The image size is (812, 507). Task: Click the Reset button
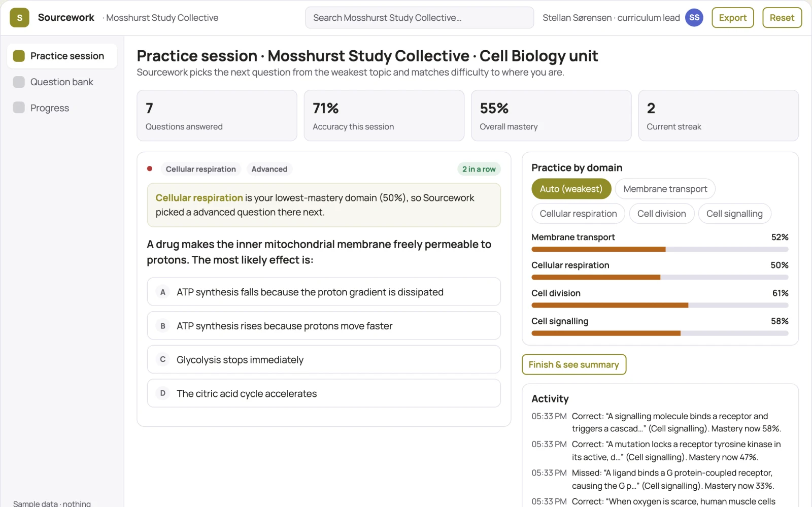coord(782,18)
